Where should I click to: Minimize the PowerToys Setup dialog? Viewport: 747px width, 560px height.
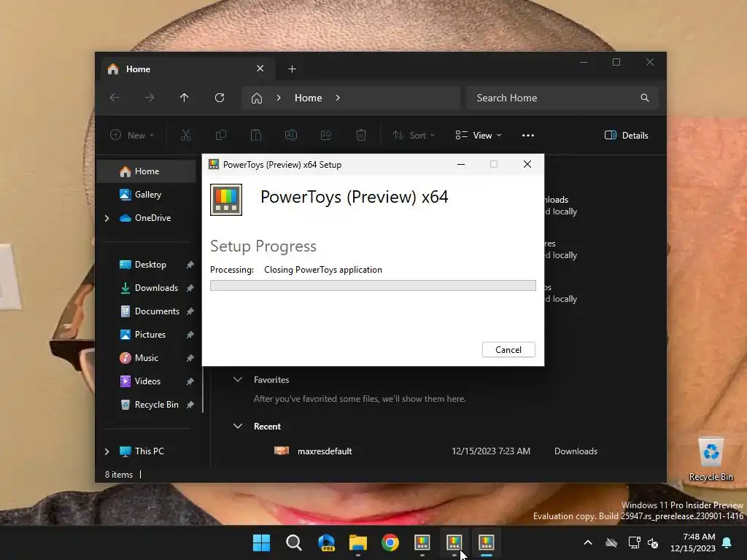(x=461, y=164)
